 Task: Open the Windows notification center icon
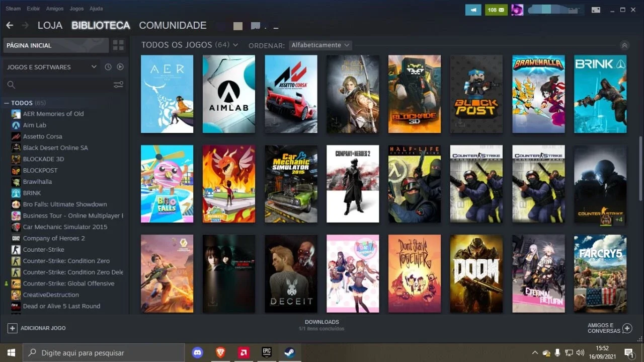pyautogui.click(x=628, y=352)
